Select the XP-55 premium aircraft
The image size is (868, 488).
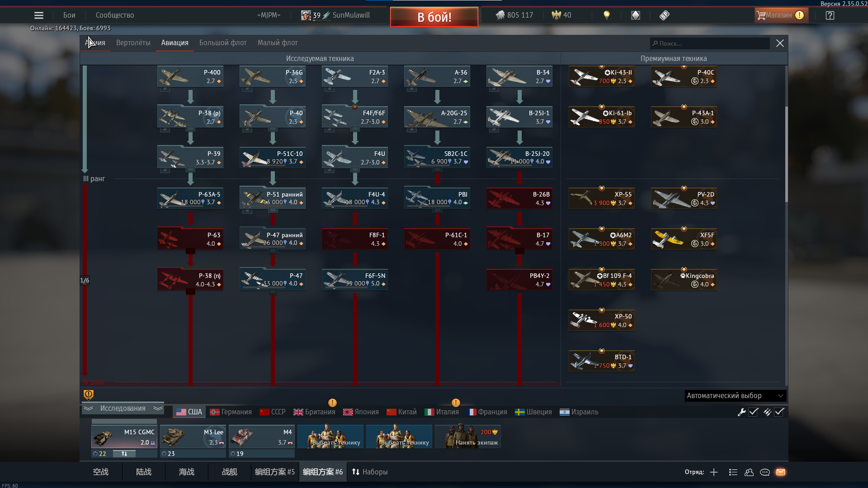[x=601, y=198]
